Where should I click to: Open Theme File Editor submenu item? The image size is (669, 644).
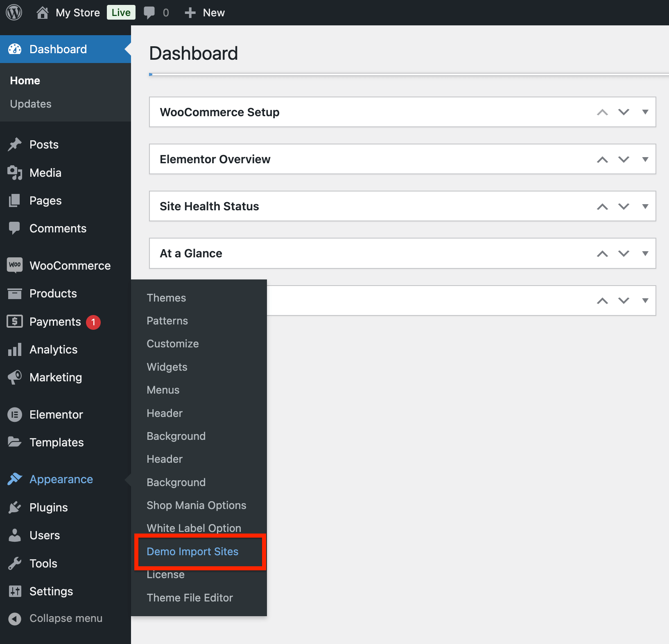pos(190,598)
